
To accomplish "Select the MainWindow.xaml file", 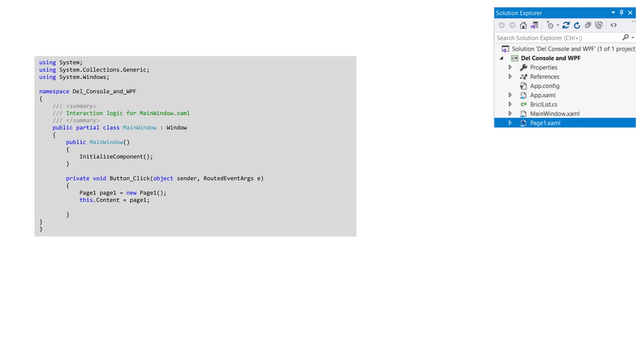I will tap(554, 114).
